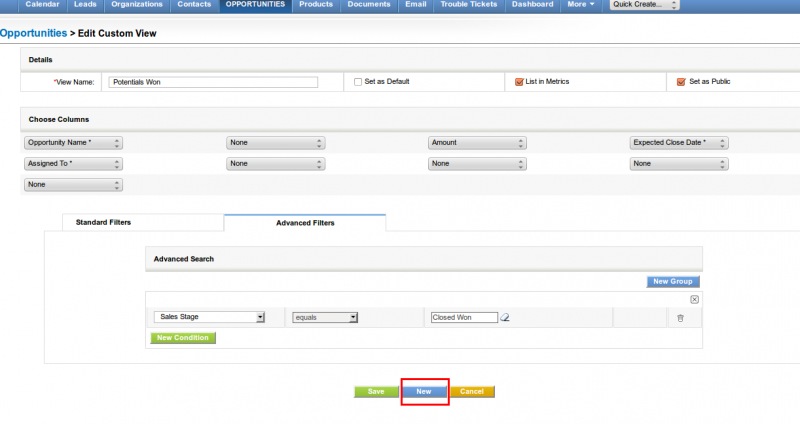The height and width of the screenshot is (424, 800).
Task: Toggle the Set as Public checkbox
Action: [681, 82]
